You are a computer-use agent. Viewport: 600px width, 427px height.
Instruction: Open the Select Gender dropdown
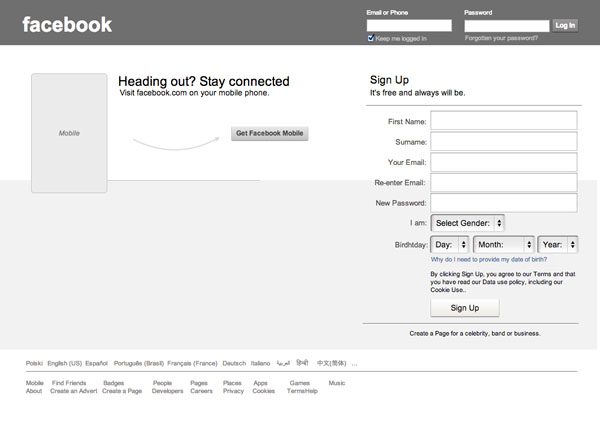467,223
